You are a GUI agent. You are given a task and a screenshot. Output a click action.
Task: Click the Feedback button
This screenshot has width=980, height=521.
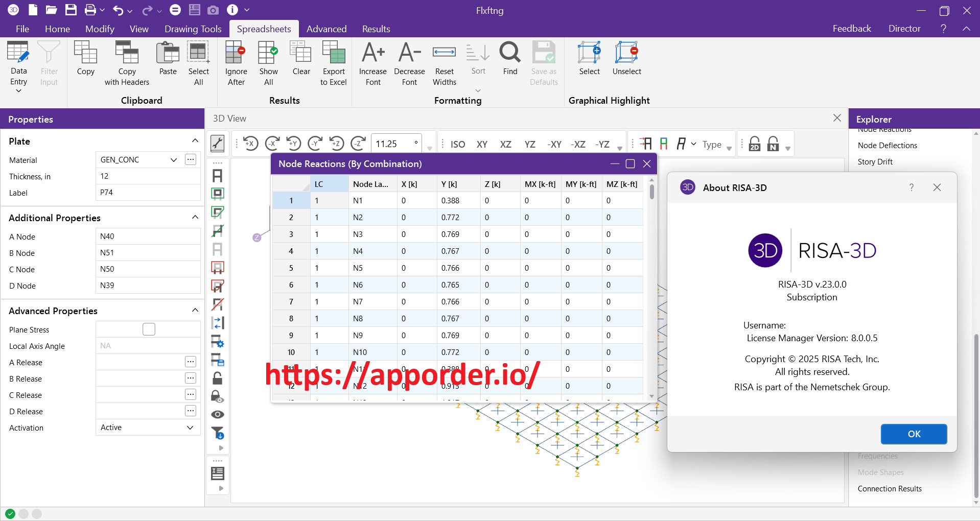tap(852, 29)
